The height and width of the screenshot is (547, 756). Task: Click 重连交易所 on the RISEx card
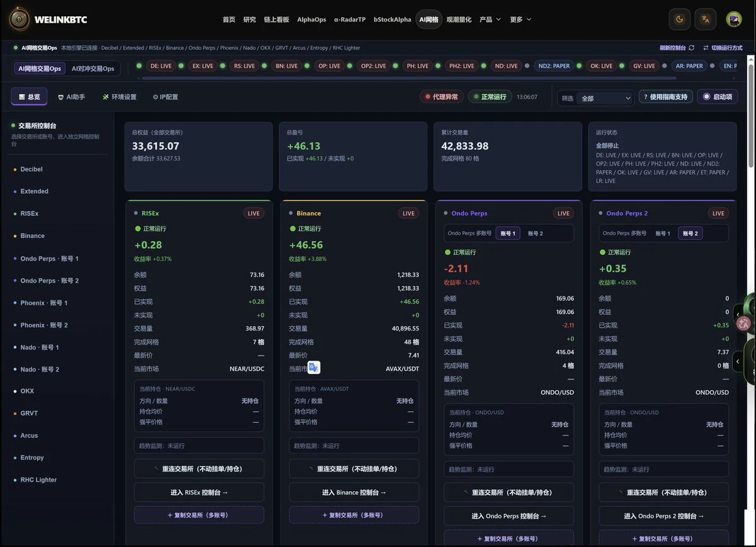pos(199,469)
